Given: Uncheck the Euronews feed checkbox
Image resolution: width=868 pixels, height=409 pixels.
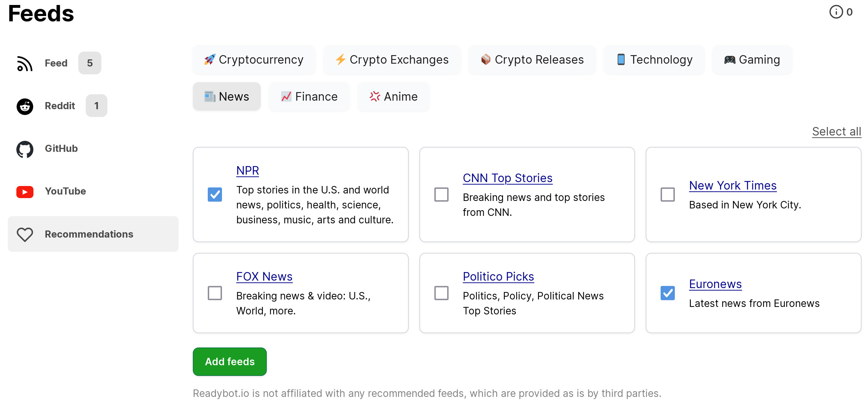Looking at the screenshot, I should tap(667, 293).
